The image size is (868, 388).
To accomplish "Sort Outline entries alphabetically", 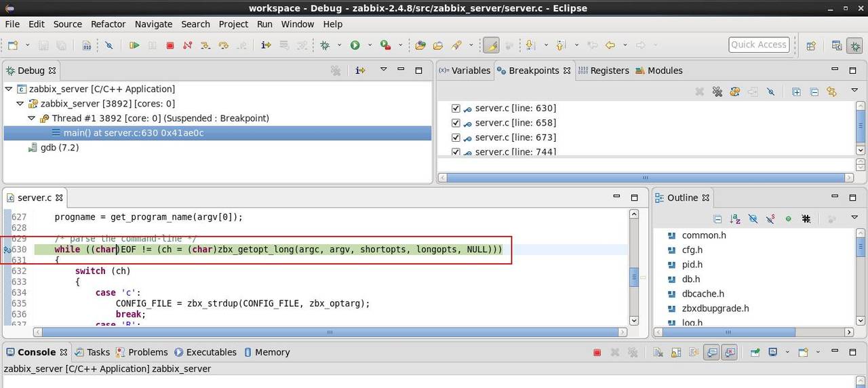I will click(x=735, y=218).
